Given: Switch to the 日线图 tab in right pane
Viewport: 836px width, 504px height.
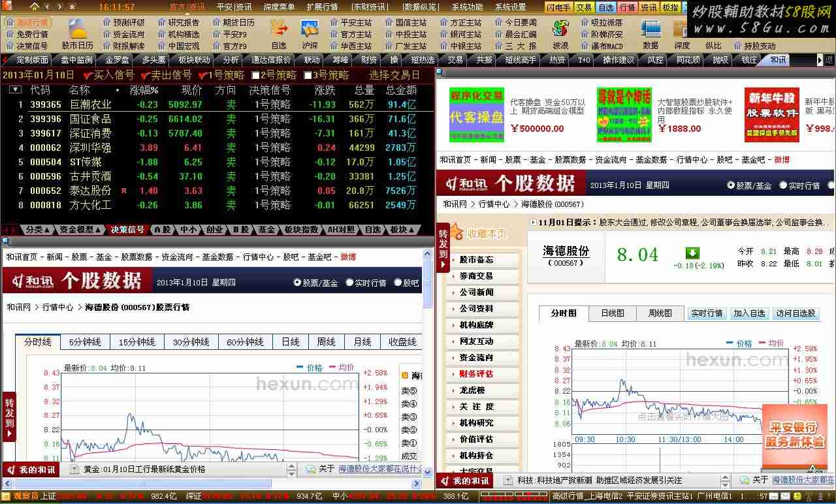Looking at the screenshot, I should (613, 313).
